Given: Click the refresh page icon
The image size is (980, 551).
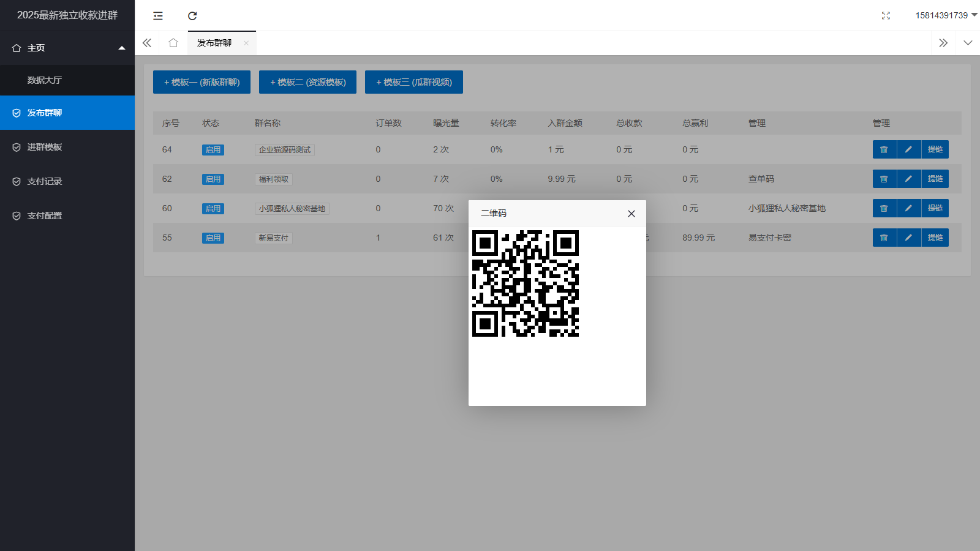Looking at the screenshot, I should pyautogui.click(x=192, y=16).
